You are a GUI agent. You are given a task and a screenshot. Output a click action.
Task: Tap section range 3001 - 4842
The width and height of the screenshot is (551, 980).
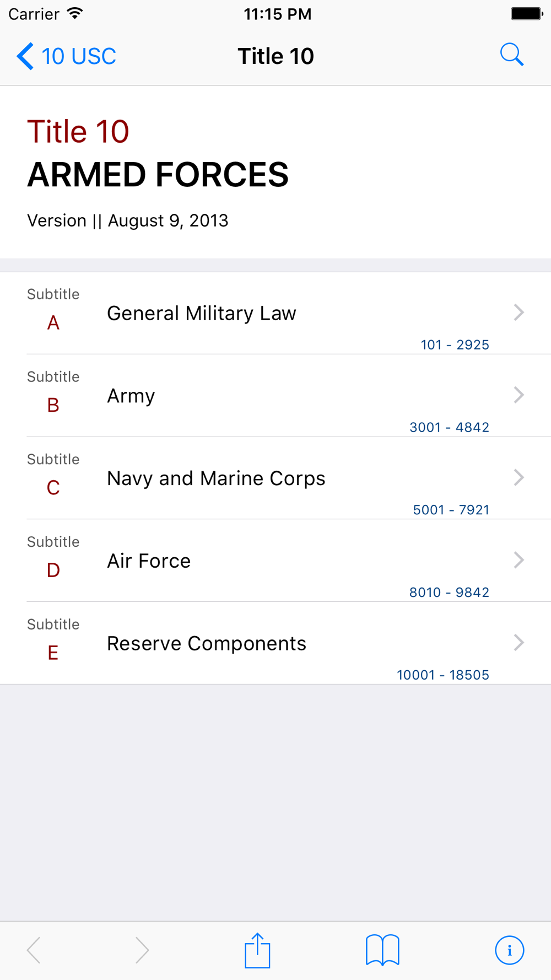[449, 427]
